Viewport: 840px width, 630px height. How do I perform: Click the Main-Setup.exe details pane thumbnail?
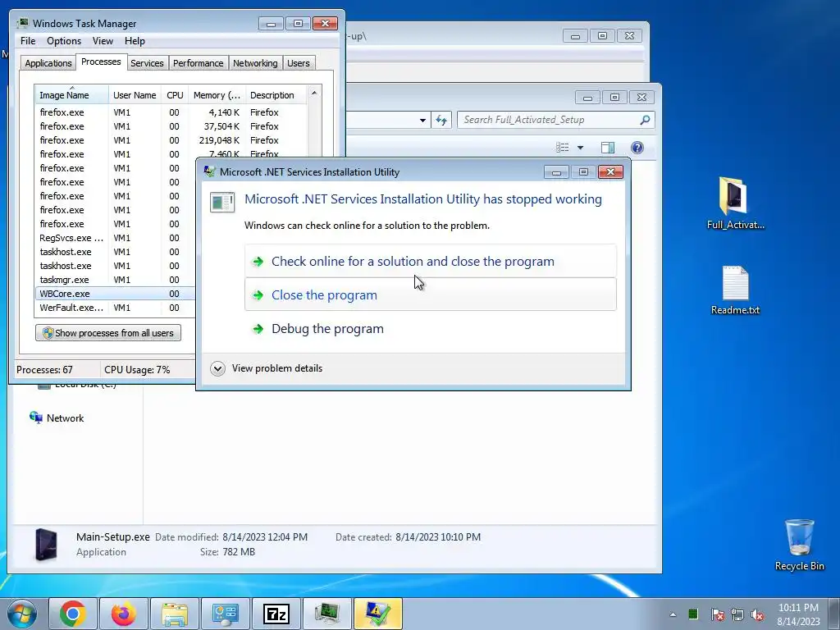pyautogui.click(x=46, y=545)
